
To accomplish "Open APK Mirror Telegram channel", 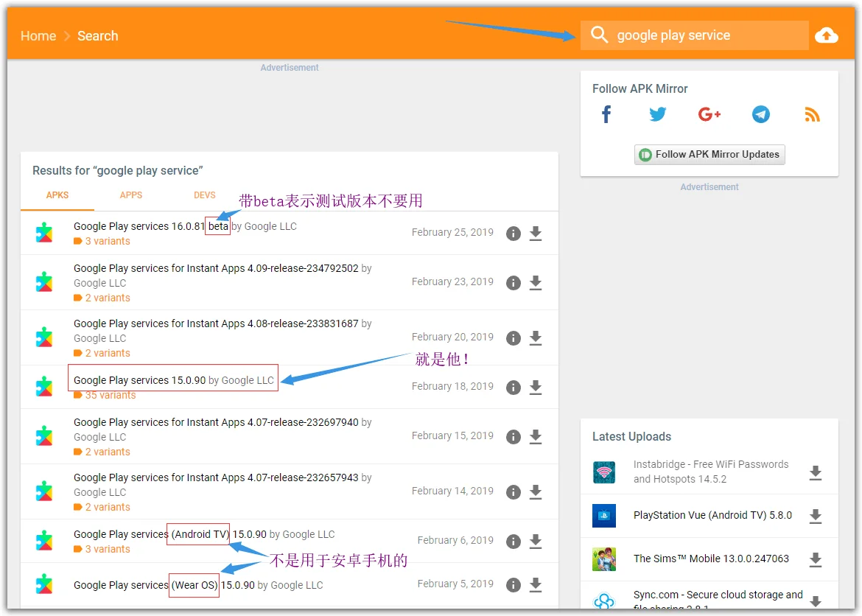I will (x=761, y=114).
